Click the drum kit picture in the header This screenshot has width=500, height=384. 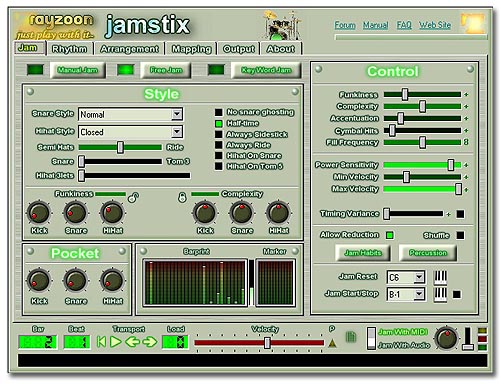282,25
